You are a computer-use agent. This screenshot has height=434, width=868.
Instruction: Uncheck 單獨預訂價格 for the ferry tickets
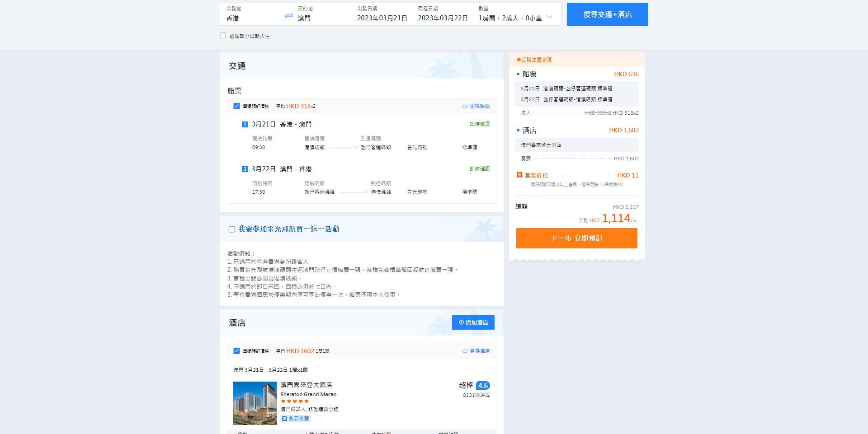(x=236, y=106)
